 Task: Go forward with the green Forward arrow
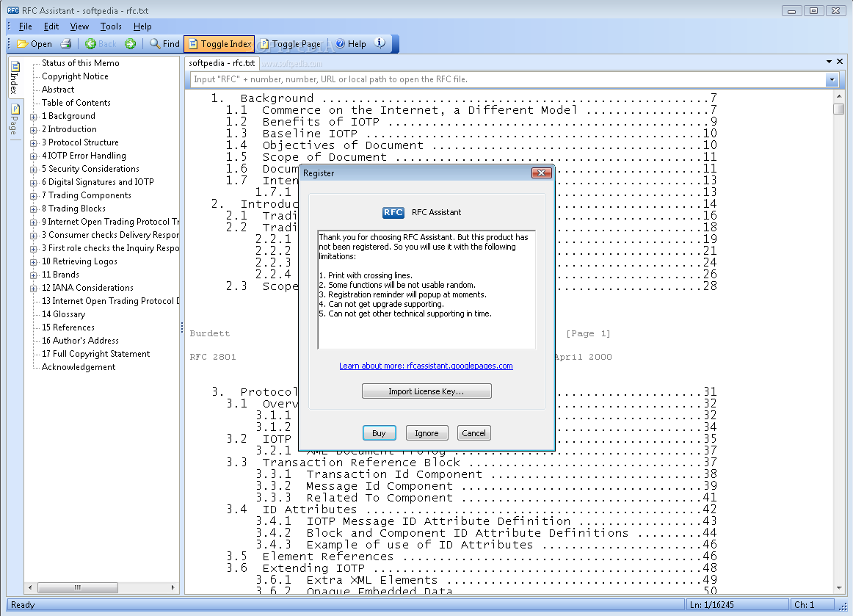130,44
